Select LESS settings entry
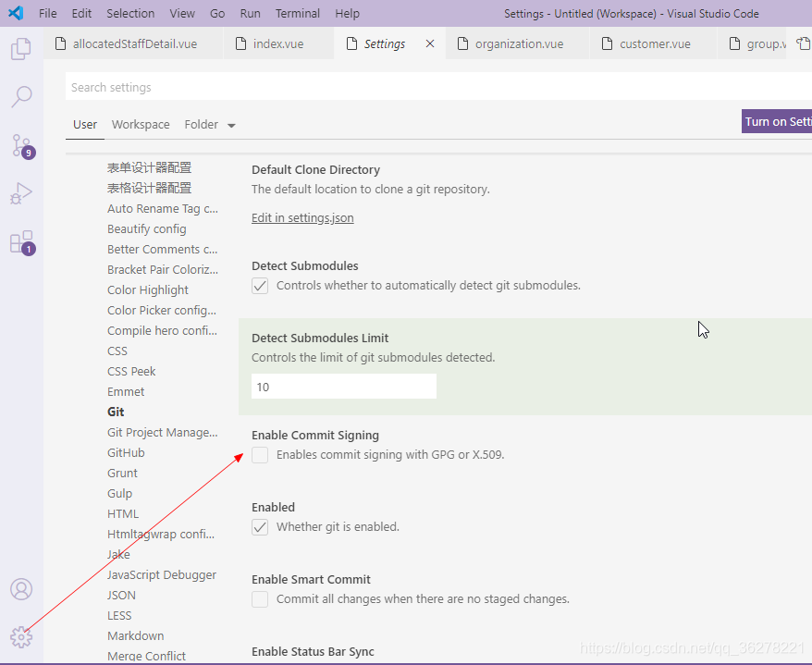 coord(119,615)
